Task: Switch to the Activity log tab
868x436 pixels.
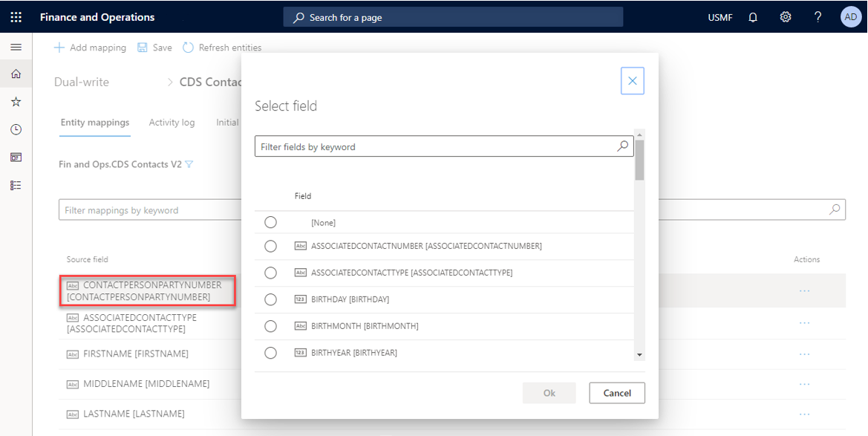Action: (x=172, y=123)
